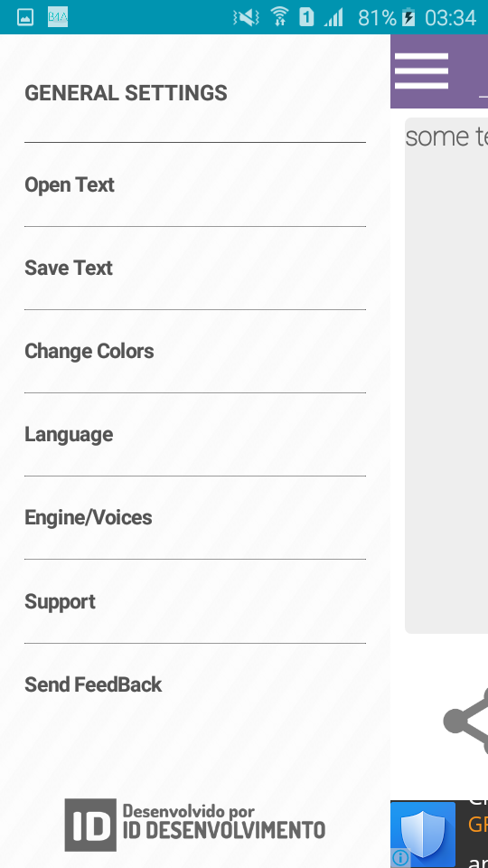Tap the hamburger menu icon

421,71
